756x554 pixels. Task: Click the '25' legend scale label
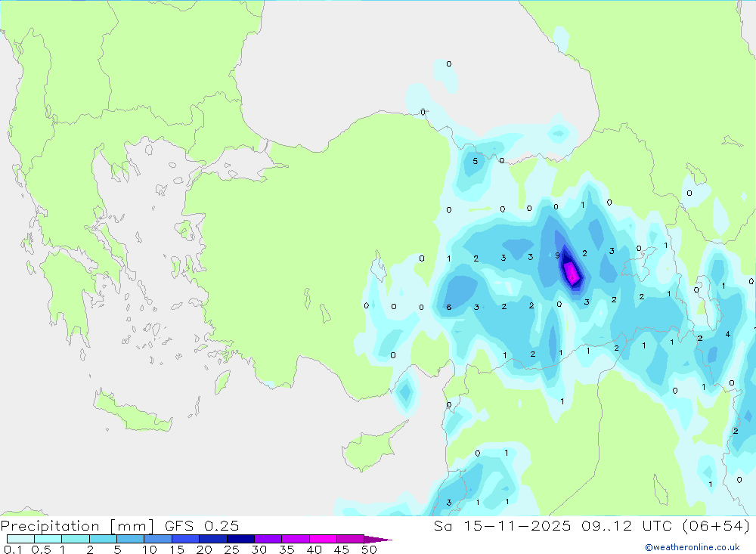click(x=232, y=549)
